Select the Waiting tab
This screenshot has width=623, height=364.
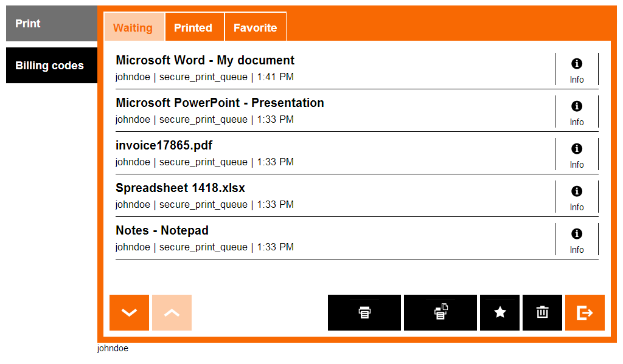coord(133,27)
